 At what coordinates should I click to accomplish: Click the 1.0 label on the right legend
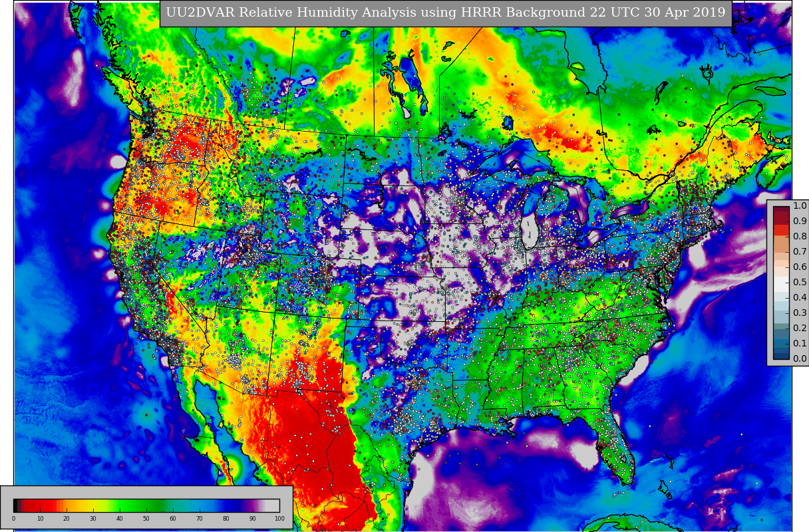[x=800, y=206]
